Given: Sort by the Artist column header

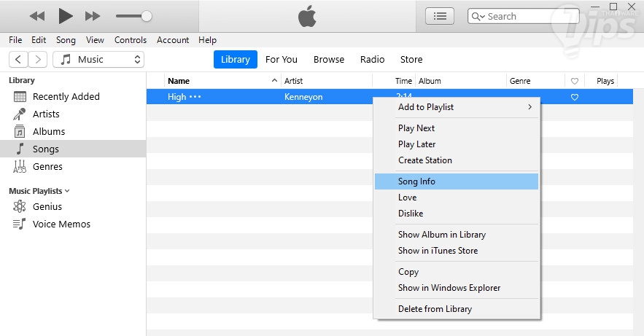Looking at the screenshot, I should pos(294,81).
